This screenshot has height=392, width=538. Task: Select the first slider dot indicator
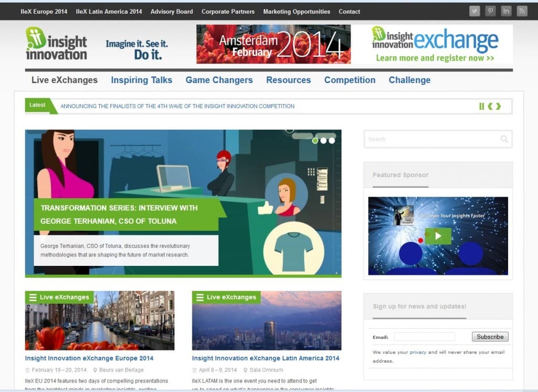coord(315,140)
